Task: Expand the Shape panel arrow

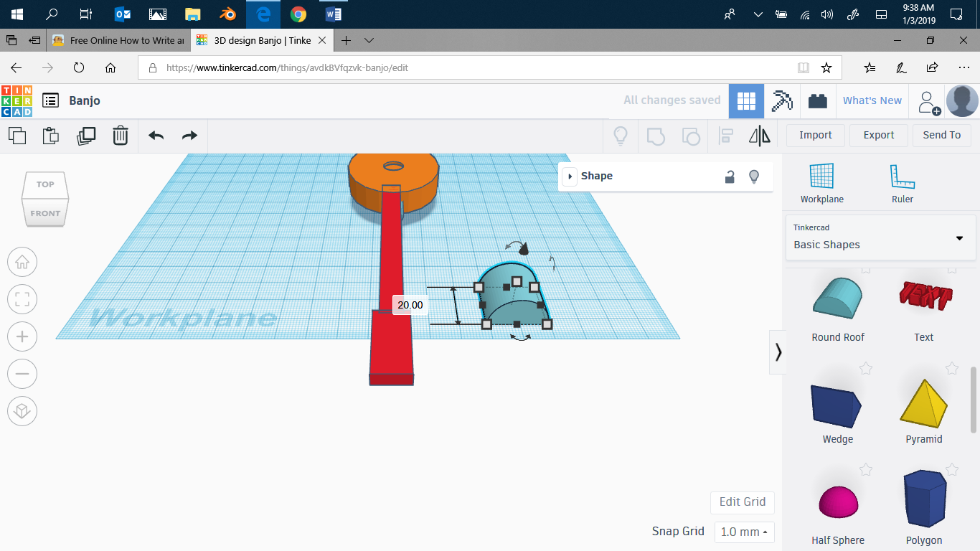Action: 570,176
